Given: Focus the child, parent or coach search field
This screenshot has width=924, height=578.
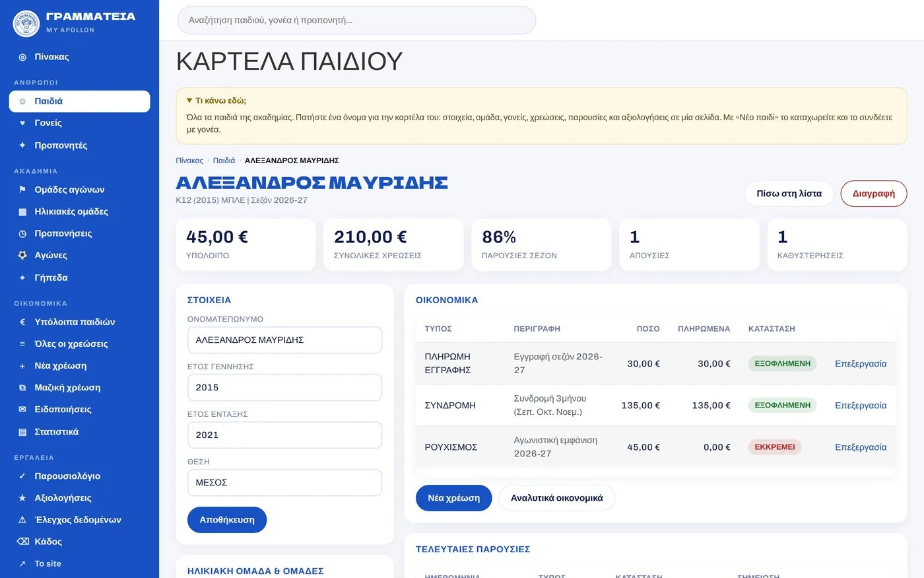Looking at the screenshot, I should 356,20.
